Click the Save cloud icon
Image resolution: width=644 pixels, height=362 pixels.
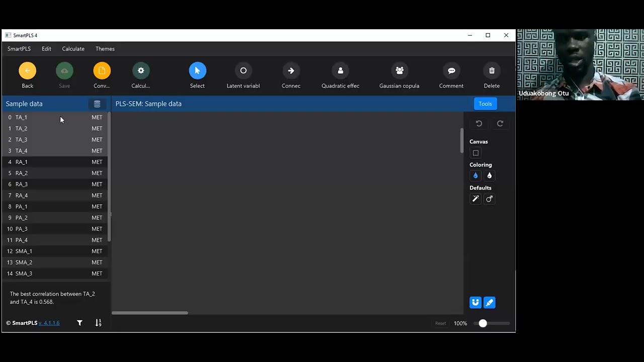[64, 71]
